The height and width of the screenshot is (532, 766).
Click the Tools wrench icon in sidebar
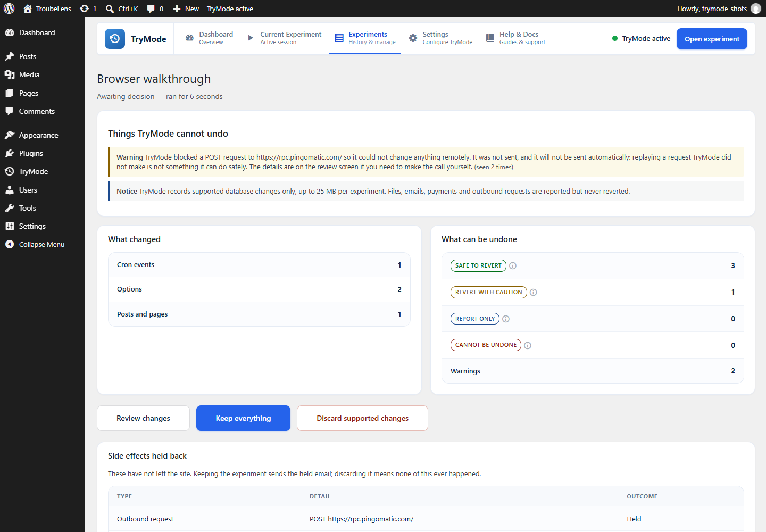point(10,208)
